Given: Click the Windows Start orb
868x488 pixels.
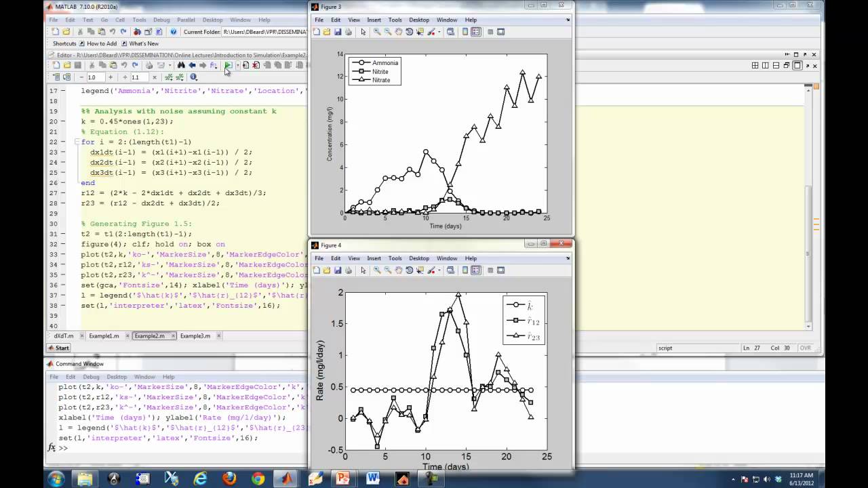Looking at the screenshot, I should pyautogui.click(x=56, y=479).
